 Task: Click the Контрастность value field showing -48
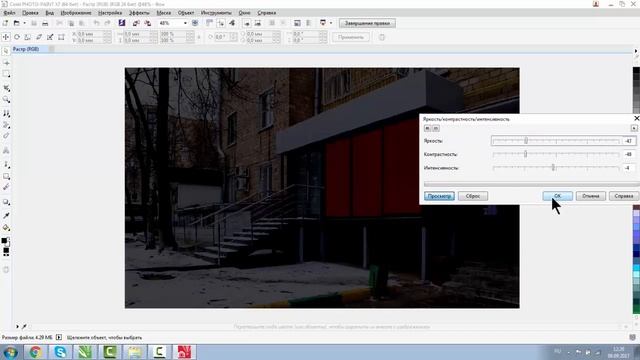click(x=629, y=154)
